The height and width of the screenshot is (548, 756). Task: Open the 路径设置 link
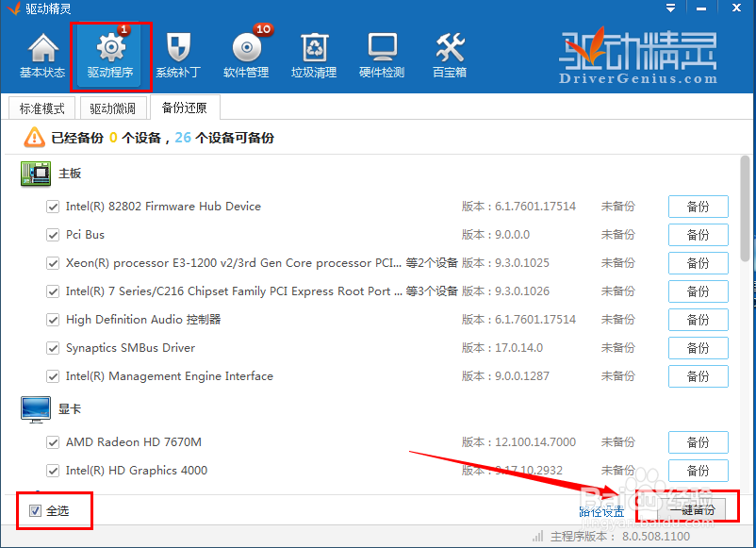pyautogui.click(x=601, y=511)
